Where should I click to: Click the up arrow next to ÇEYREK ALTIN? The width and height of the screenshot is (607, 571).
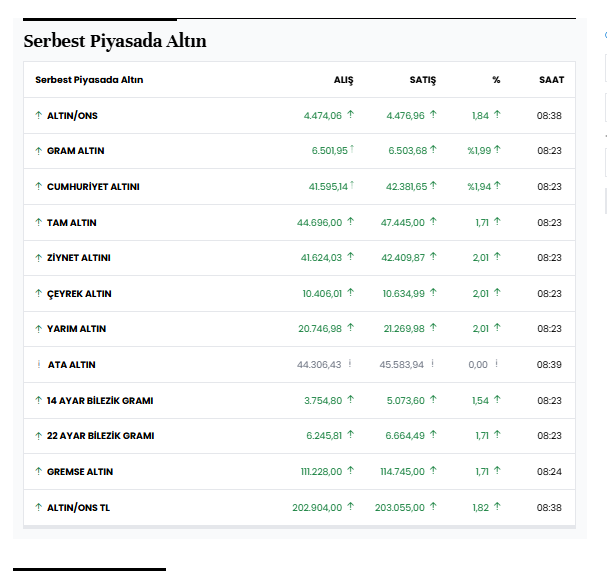pos(38,294)
